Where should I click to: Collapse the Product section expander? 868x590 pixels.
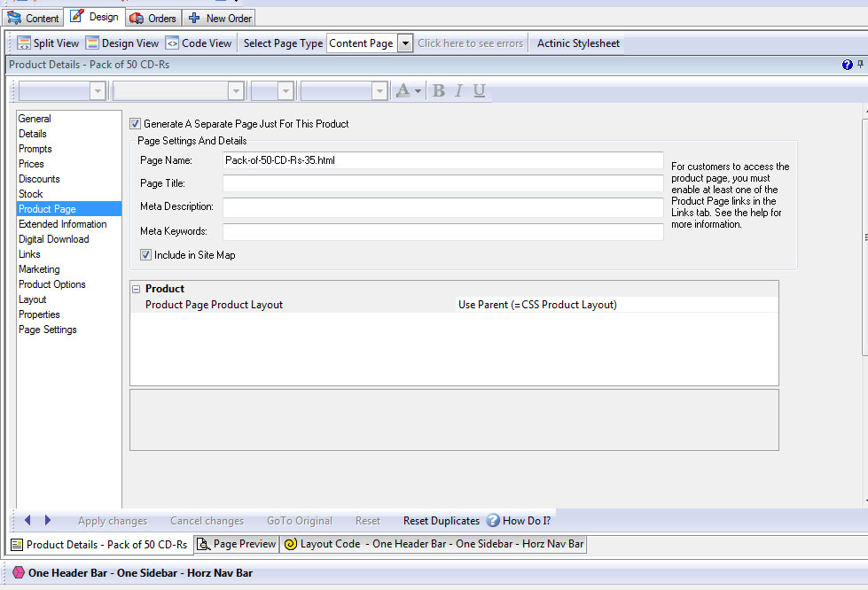137,289
